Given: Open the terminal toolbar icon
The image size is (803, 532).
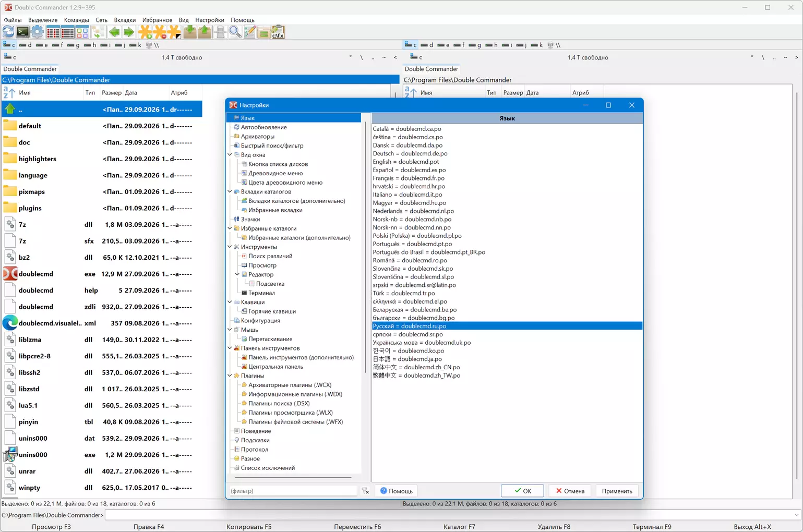Looking at the screenshot, I should click(x=22, y=32).
